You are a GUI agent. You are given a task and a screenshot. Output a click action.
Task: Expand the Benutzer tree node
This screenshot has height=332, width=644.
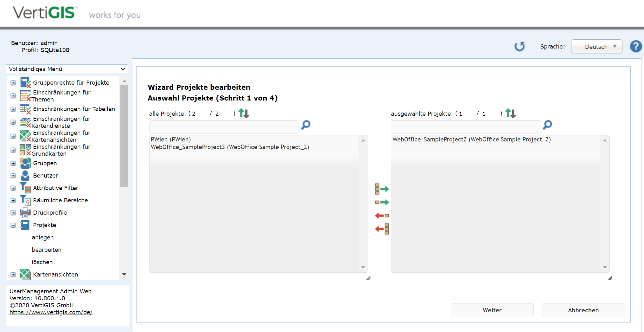13,176
